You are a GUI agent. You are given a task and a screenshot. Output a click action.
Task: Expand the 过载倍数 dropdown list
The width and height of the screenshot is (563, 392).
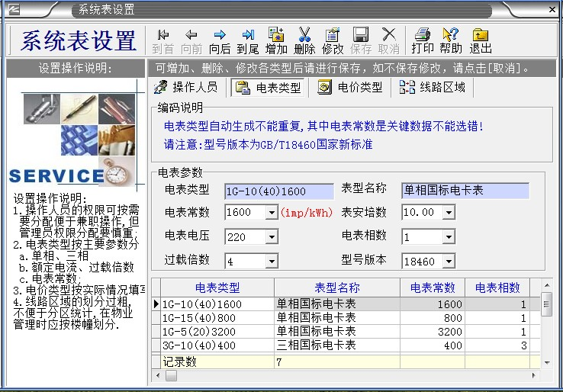[x=272, y=262]
